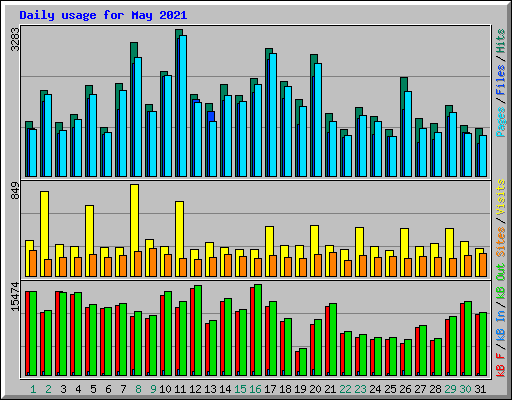512x400 pixels.
Task: Click the cyan pages bar for day 17
Action: click(273, 115)
